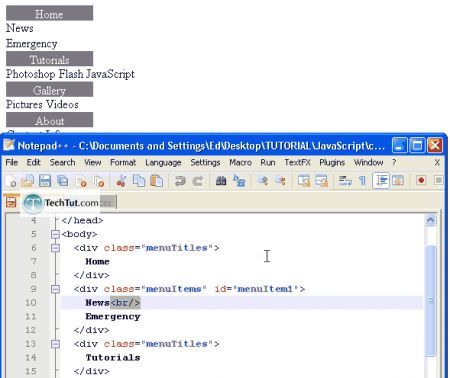
Task: Open Find with the binoculars icon
Action: point(221,181)
